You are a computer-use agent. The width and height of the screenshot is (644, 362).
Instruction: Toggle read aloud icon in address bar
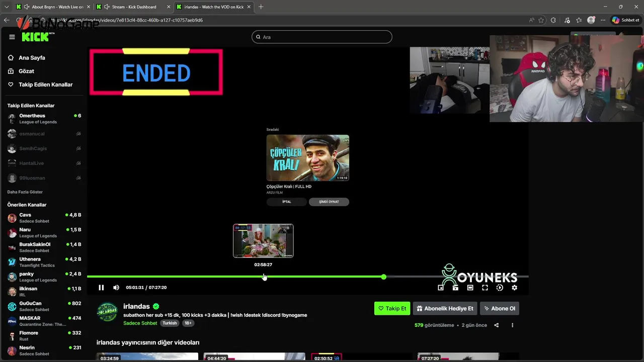[x=532, y=20]
